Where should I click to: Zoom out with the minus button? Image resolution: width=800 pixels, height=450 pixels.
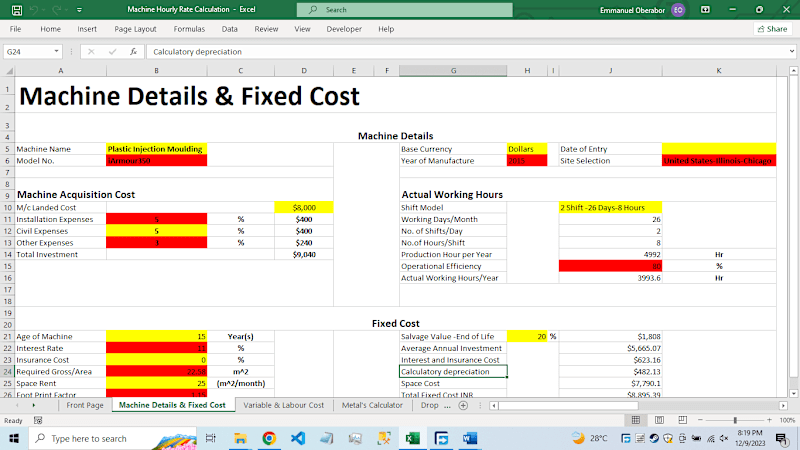click(701, 420)
